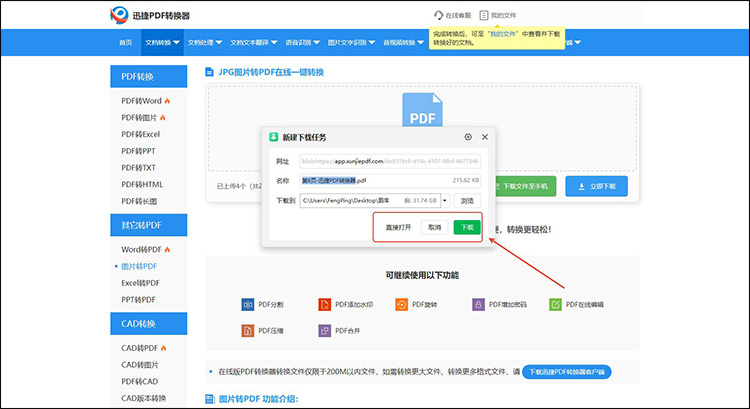This screenshot has width=750, height=409.
Task: Select the PDF合并 merge icon
Action: click(324, 330)
